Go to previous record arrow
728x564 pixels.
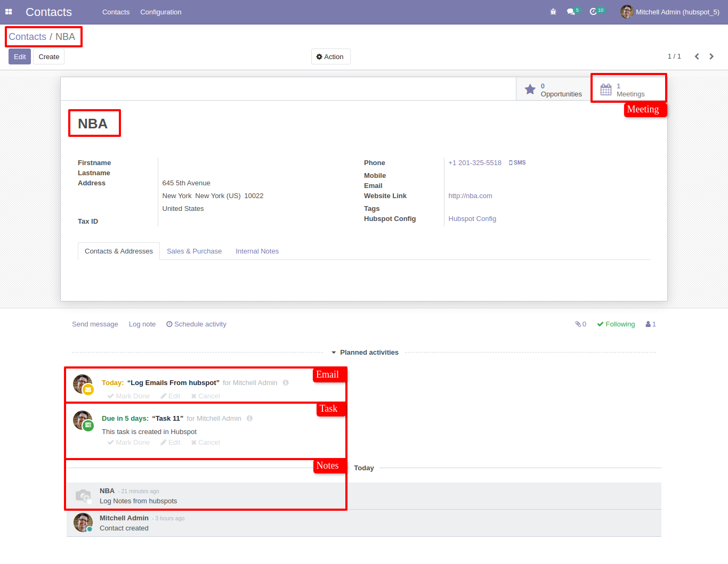697,56
